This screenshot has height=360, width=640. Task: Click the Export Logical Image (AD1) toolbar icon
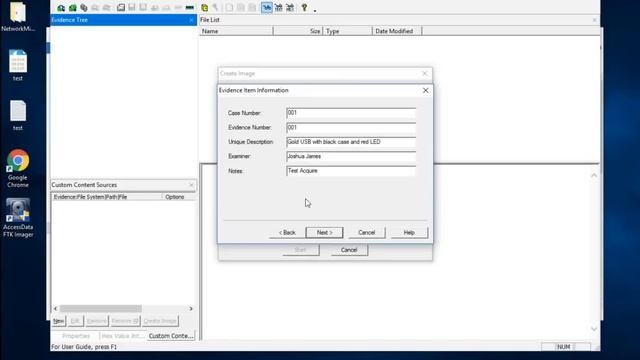coord(143,8)
